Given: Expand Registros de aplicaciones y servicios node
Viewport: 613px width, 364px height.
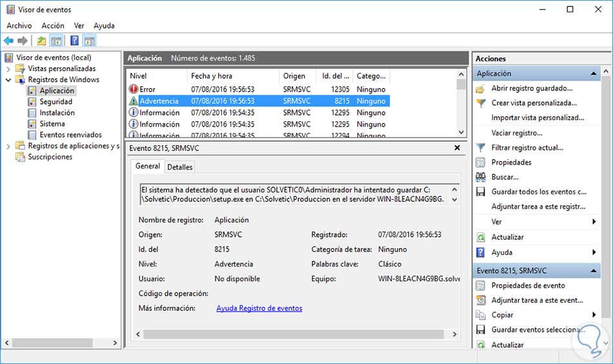Looking at the screenshot, I should (x=8, y=147).
